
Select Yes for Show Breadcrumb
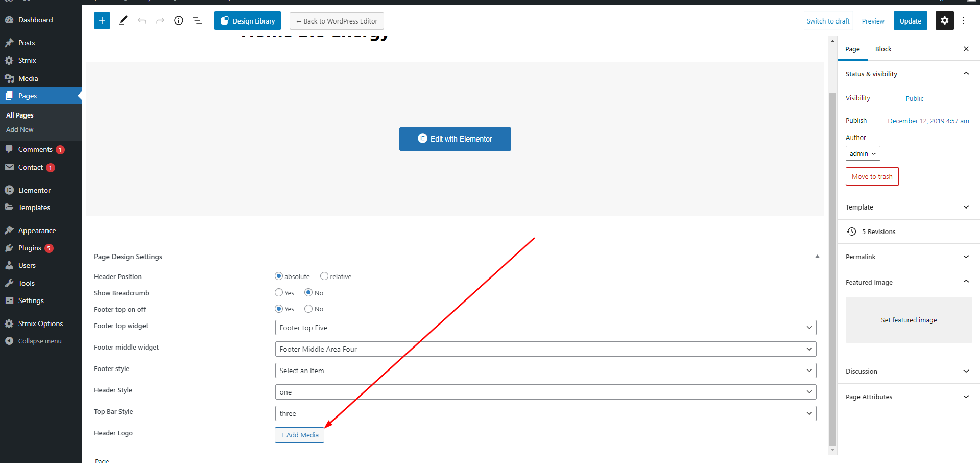click(279, 292)
